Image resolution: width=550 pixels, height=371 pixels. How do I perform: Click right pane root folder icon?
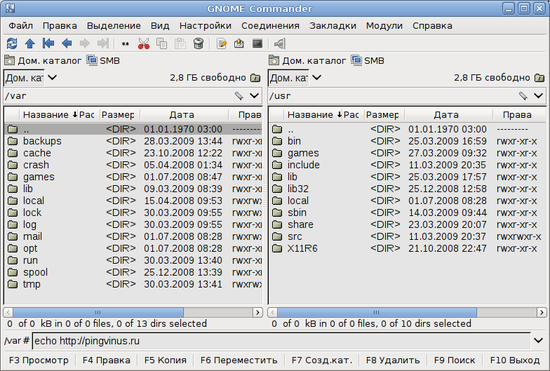539,77
